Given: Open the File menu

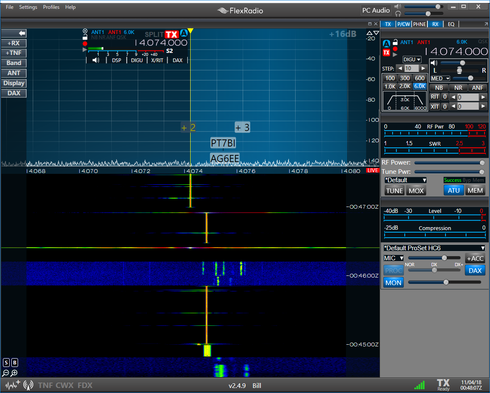Looking at the screenshot, I should pos(9,7).
